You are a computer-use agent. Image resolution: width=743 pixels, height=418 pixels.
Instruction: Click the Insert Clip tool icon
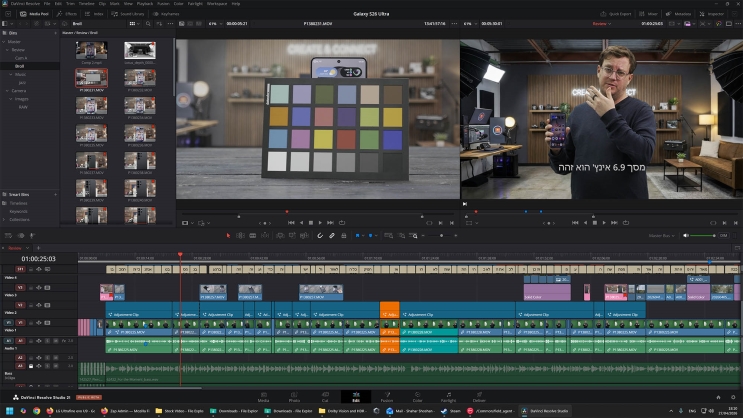click(280, 236)
